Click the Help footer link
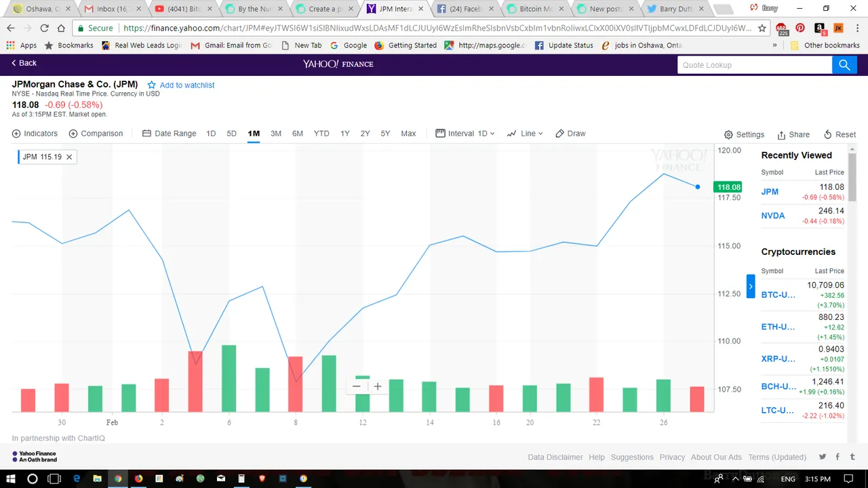The image size is (868, 488). [x=597, y=457]
